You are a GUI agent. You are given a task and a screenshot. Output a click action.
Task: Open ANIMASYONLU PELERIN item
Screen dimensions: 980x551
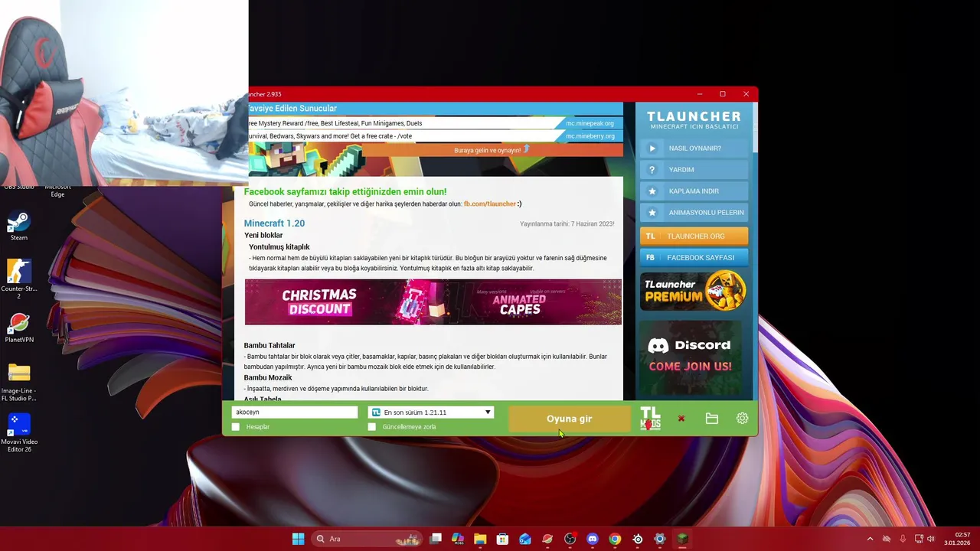(694, 213)
